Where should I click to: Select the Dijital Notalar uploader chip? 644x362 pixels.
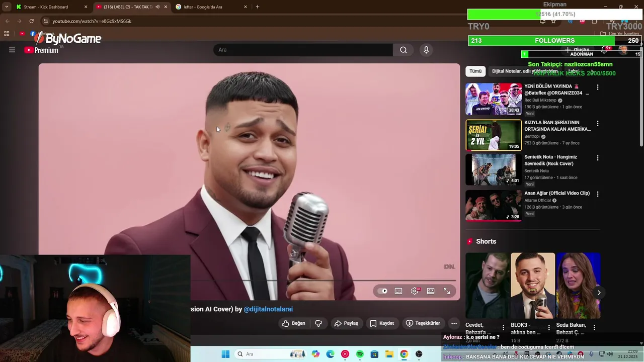(524, 71)
